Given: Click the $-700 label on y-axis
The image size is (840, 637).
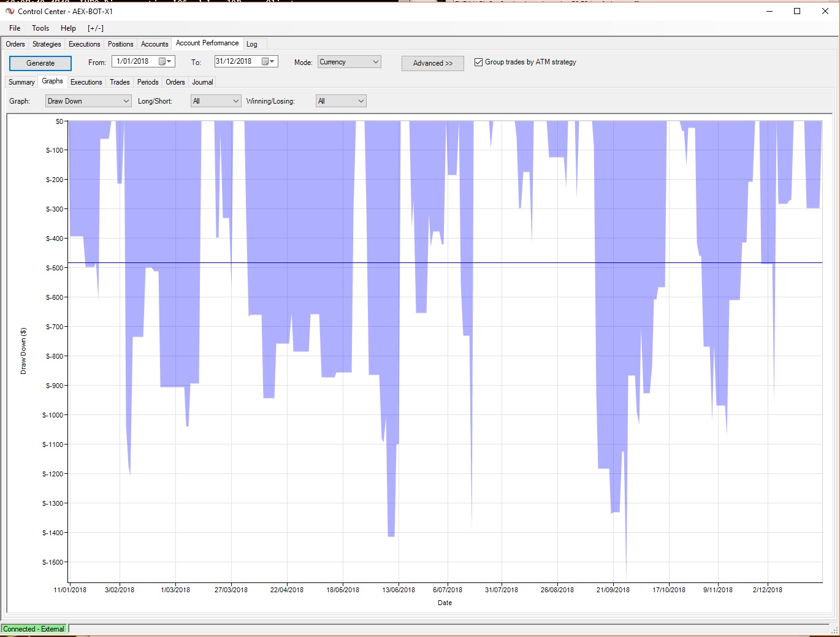Looking at the screenshot, I should pyautogui.click(x=55, y=327).
